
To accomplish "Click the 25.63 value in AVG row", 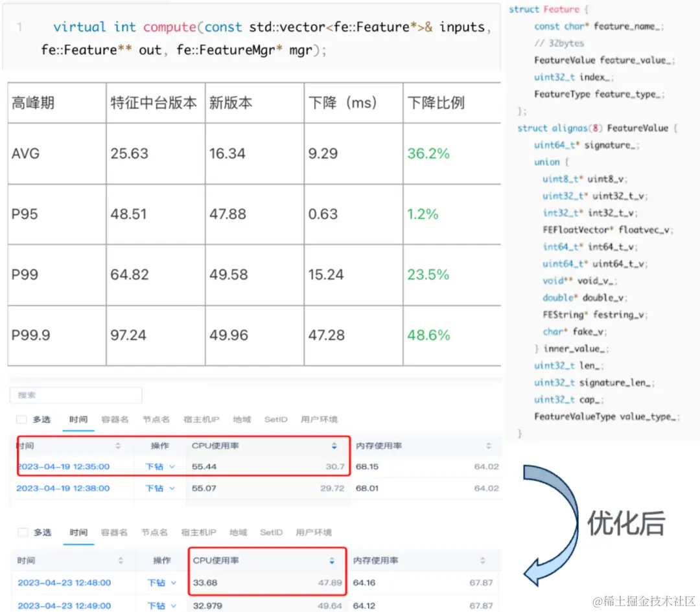I will [129, 153].
